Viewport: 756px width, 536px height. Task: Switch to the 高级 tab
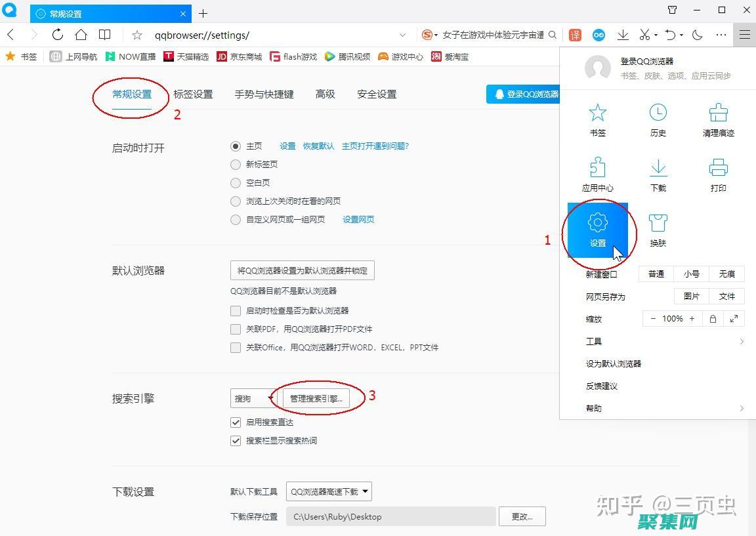(325, 94)
